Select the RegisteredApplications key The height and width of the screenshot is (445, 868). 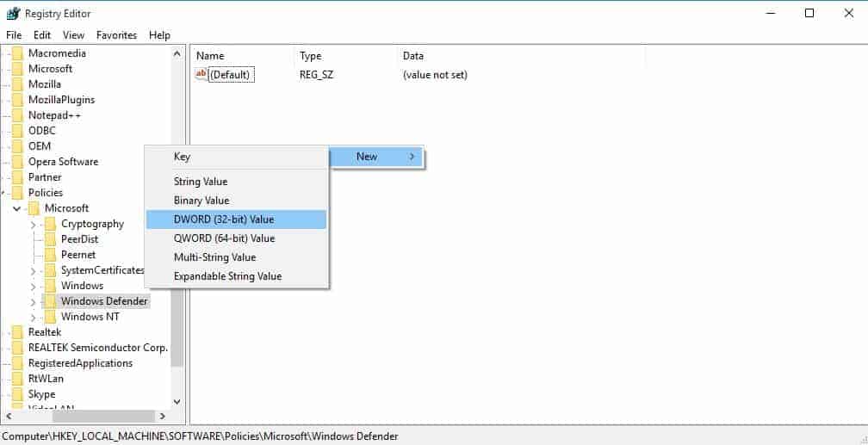(x=80, y=363)
